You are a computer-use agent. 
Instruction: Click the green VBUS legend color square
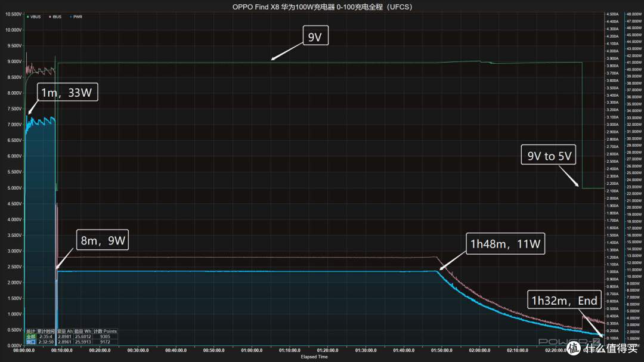pos(27,17)
